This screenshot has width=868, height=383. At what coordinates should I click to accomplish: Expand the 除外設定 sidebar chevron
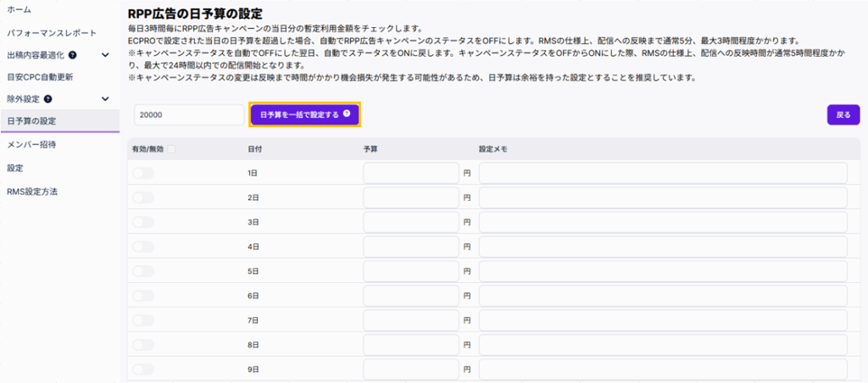click(x=105, y=99)
